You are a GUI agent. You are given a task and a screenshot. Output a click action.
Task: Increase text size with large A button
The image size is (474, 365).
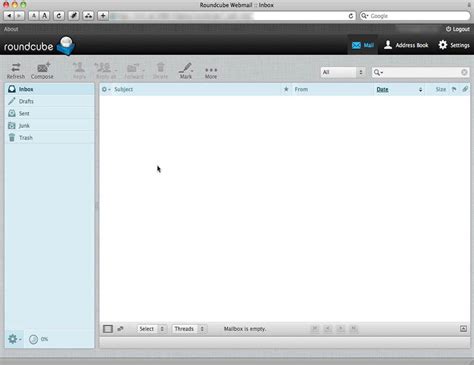pyautogui.click(x=45, y=16)
